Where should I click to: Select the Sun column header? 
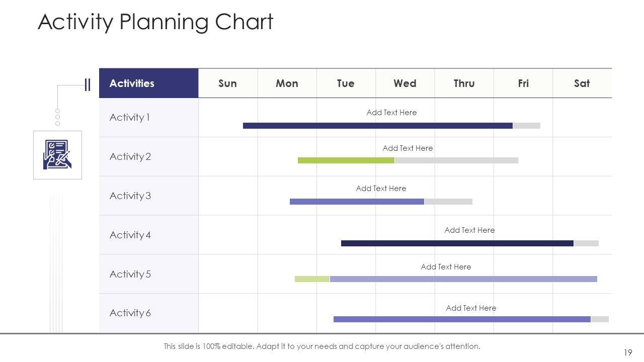coord(227,83)
